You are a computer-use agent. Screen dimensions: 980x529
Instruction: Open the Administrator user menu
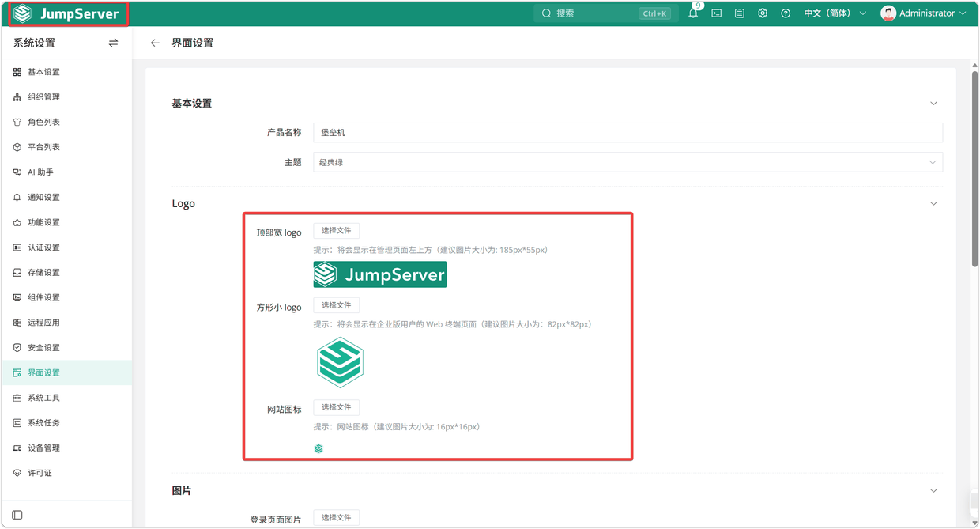point(923,13)
